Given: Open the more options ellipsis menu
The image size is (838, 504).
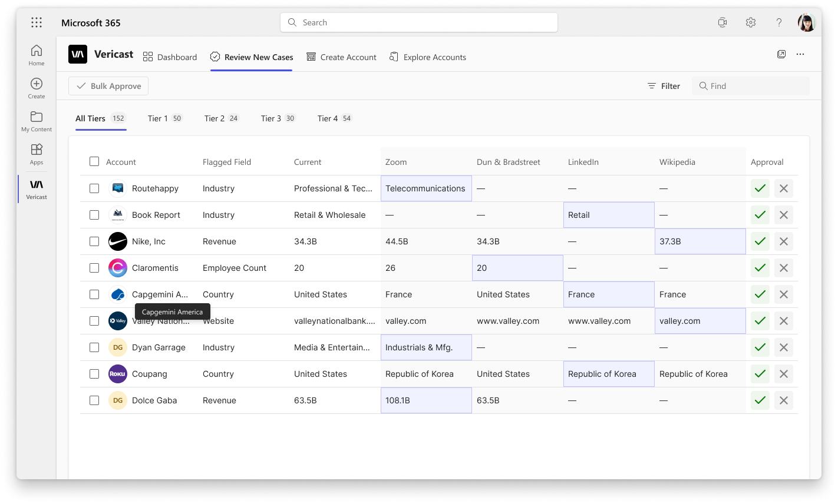Looking at the screenshot, I should click(x=800, y=54).
